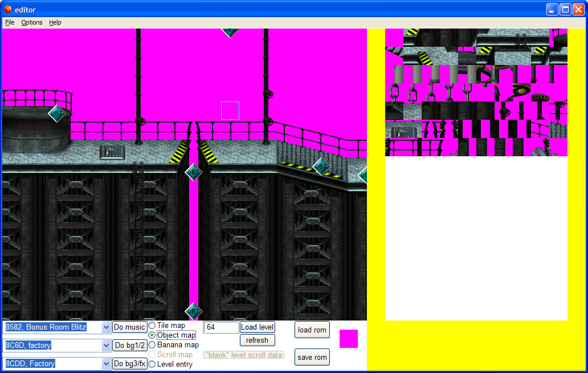Viewport: 588px width, 373px height.
Task: Enable Banana map editing
Action: 152,344
